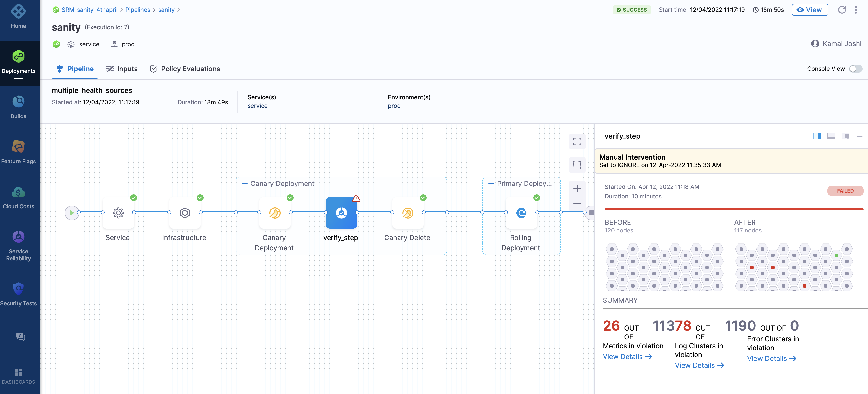Image resolution: width=868 pixels, height=394 pixels.
Task: Click a red hexagon in AFTER nodes
Action: (751, 268)
